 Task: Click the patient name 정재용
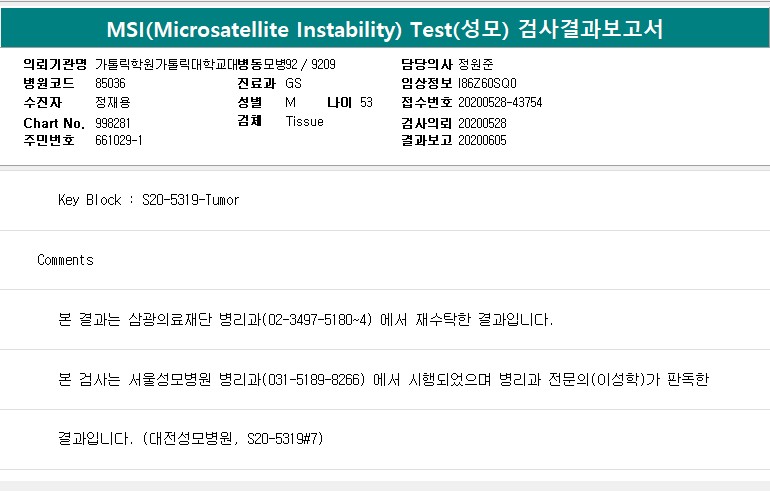click(x=112, y=102)
